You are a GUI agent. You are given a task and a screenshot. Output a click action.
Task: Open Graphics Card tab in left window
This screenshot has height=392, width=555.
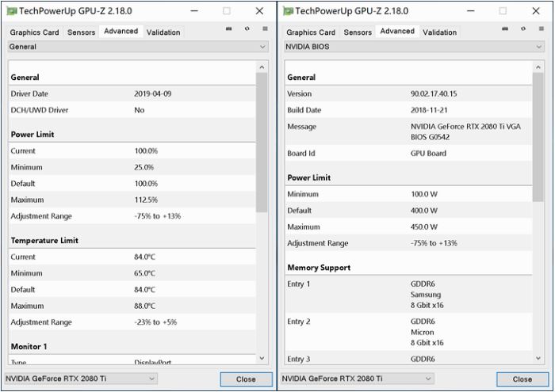pos(34,32)
